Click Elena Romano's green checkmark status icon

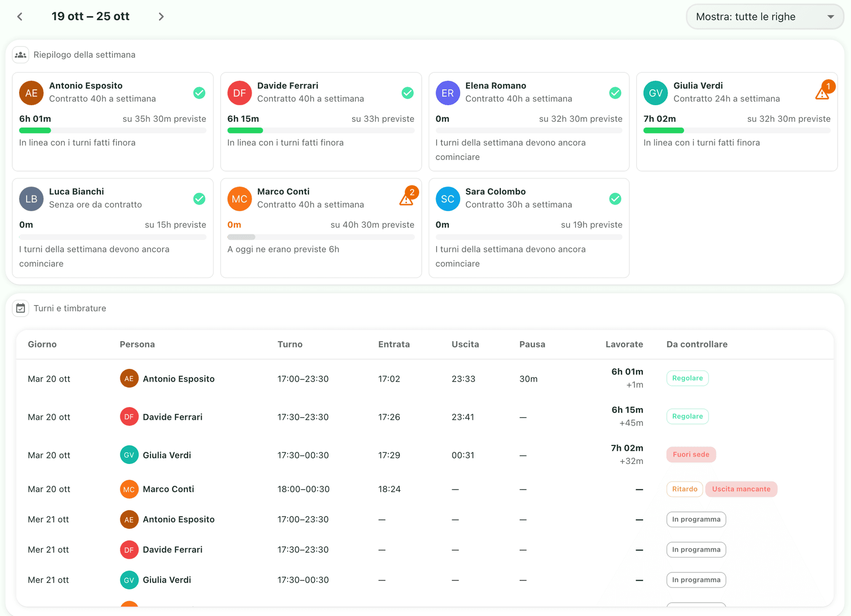[x=615, y=93]
